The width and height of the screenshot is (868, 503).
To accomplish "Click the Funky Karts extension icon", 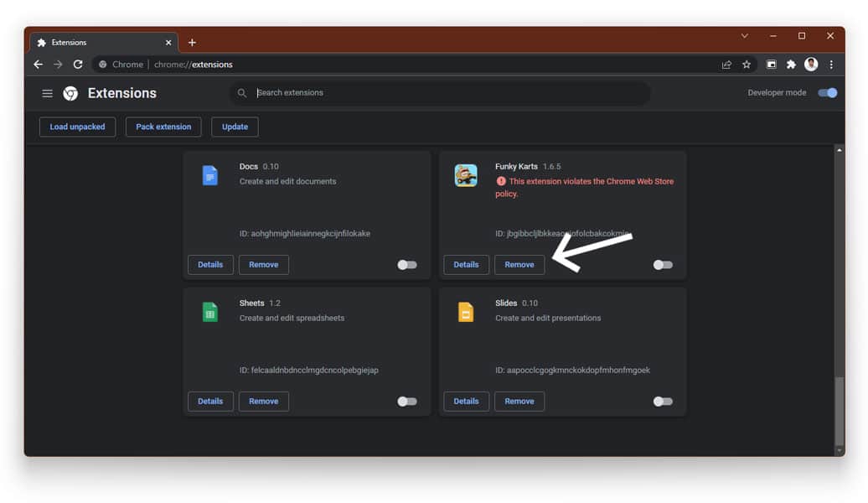I will tap(466, 175).
